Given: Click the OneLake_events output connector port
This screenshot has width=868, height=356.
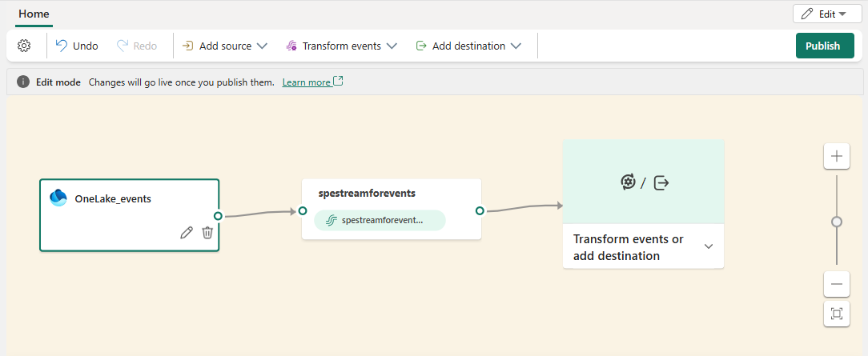Looking at the screenshot, I should pos(218,216).
